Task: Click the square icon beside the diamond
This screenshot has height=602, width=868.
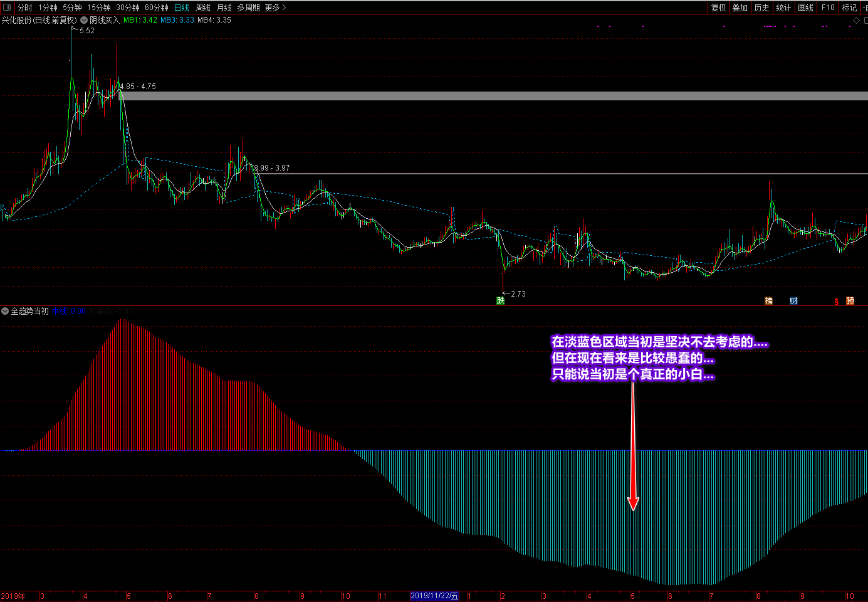Action: tap(865, 21)
